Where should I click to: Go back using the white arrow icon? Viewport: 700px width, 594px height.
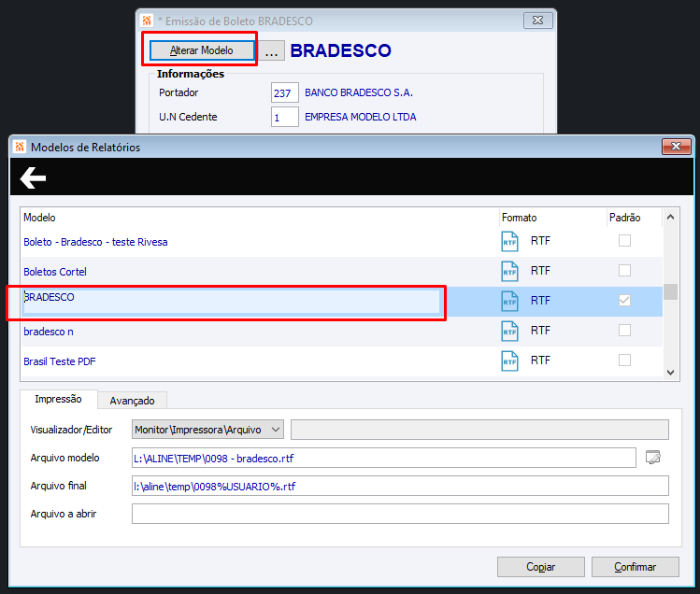tap(33, 178)
